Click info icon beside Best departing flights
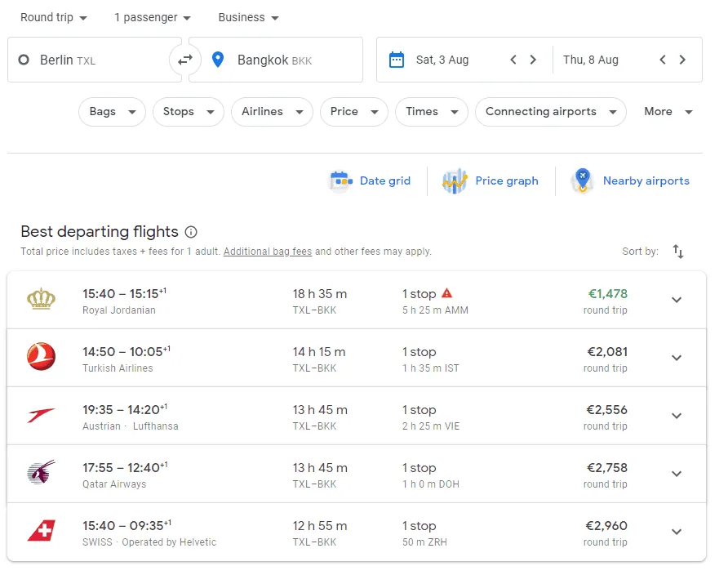728x575 pixels. coord(191,232)
